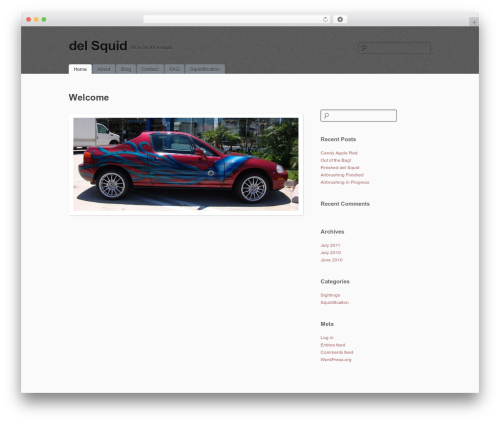The width and height of the screenshot is (500, 423).
Task: Click the Log in link
Action: pos(327,338)
